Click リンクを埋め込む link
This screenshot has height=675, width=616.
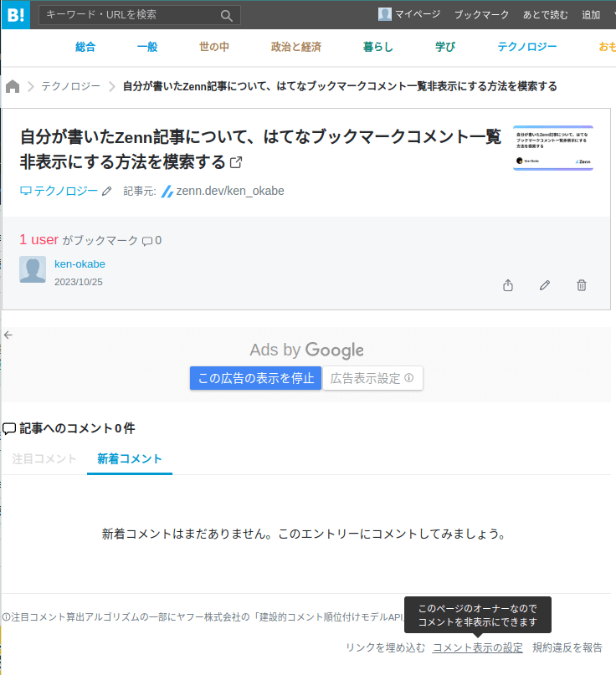386,647
